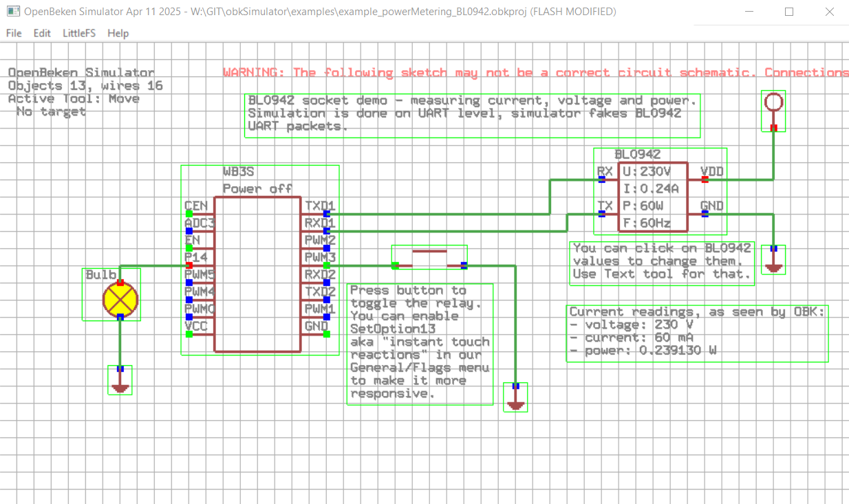
Task: Click the 'Active Tool: Move' status text
Action: point(74,99)
